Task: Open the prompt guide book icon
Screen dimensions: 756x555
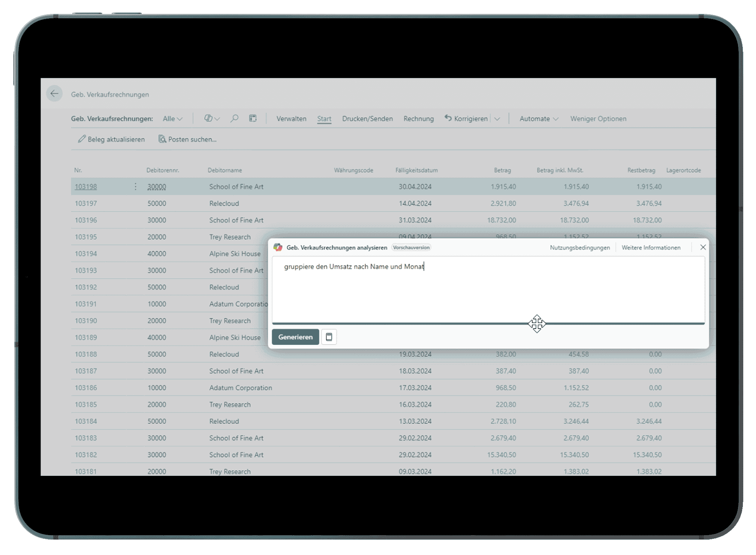Action: (329, 337)
